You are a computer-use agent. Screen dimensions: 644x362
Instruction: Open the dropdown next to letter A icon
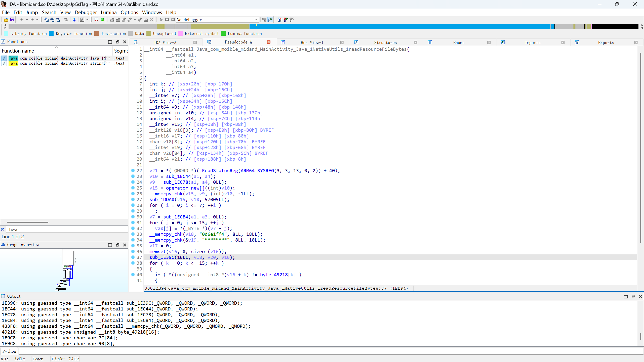pos(87,20)
